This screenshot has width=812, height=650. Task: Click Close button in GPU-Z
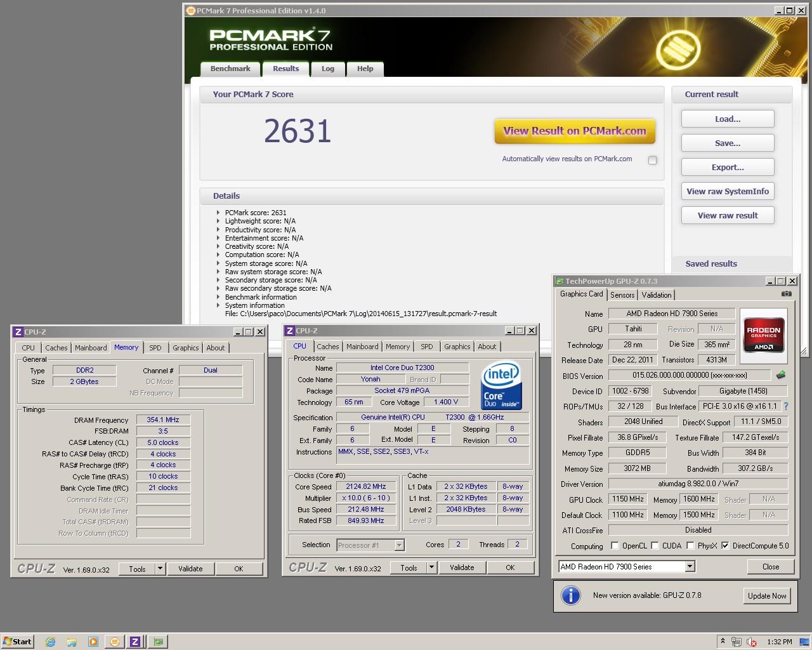(771, 566)
